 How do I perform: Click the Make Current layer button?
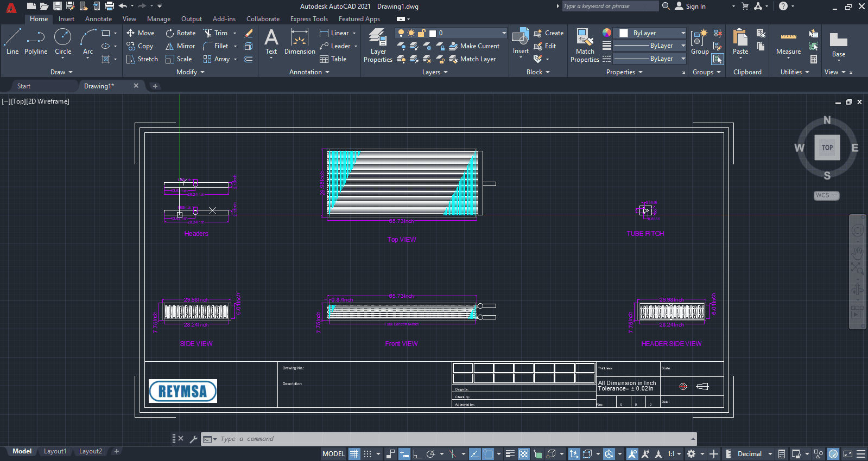[x=474, y=46]
